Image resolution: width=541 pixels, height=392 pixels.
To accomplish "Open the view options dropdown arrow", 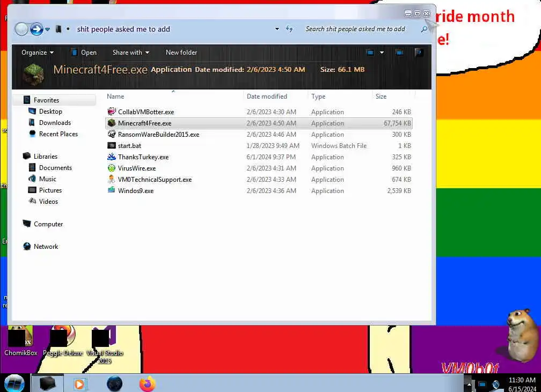I will coord(382,53).
